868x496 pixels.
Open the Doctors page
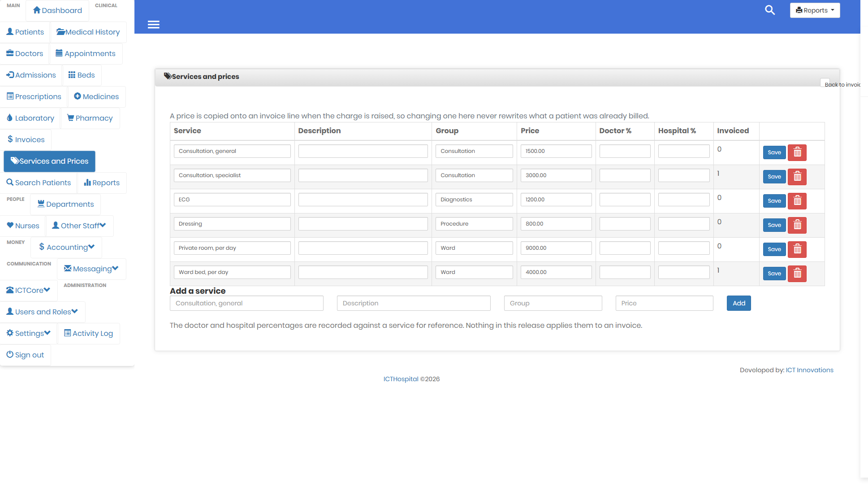click(x=25, y=53)
